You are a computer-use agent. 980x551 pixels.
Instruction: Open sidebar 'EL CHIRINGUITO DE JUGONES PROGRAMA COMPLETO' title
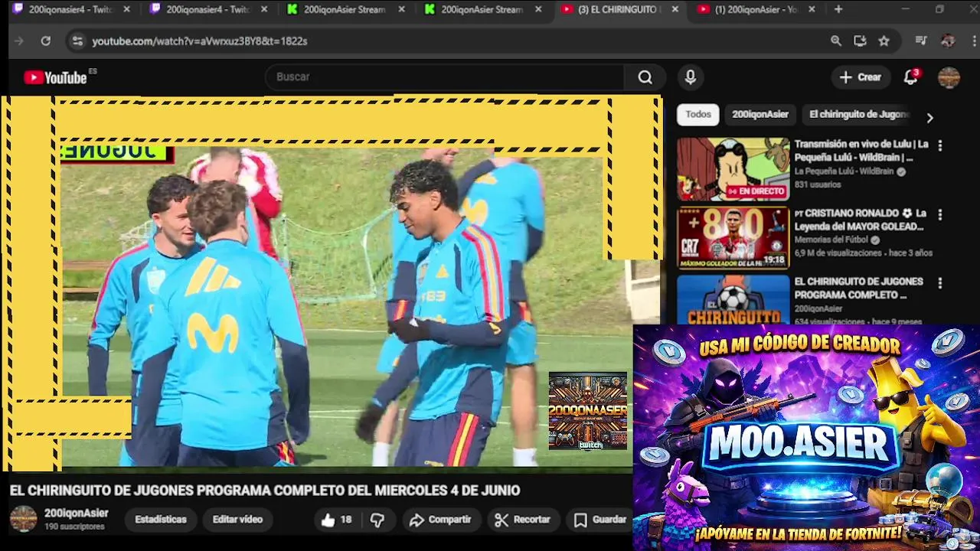point(859,289)
